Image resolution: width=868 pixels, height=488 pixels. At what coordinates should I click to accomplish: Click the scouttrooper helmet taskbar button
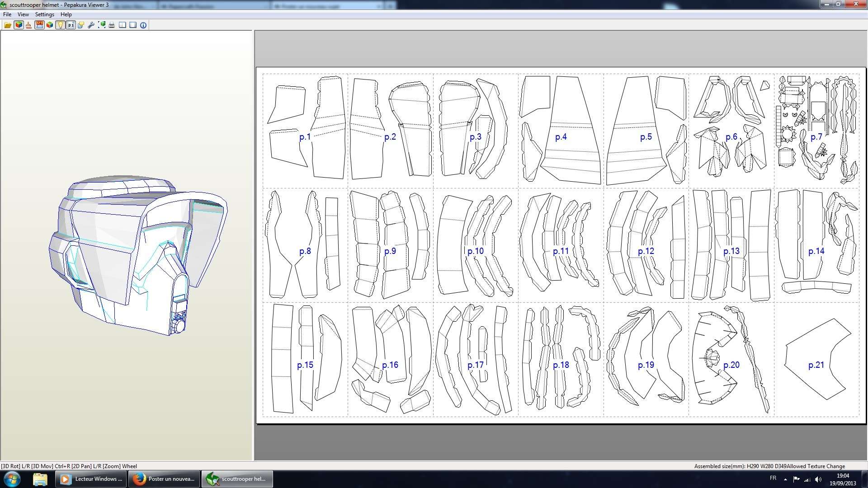coord(237,479)
